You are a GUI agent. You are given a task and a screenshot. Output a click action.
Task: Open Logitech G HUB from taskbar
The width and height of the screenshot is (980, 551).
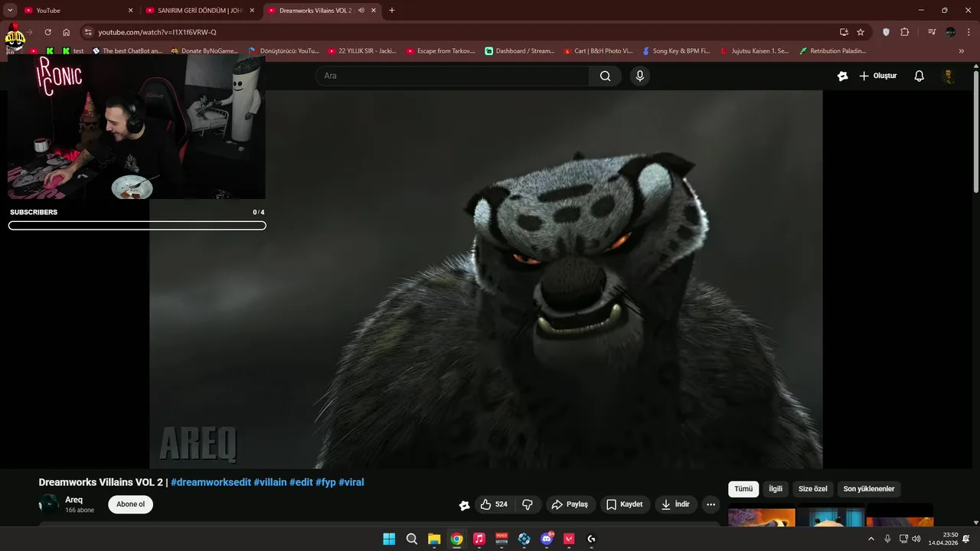pyautogui.click(x=591, y=539)
